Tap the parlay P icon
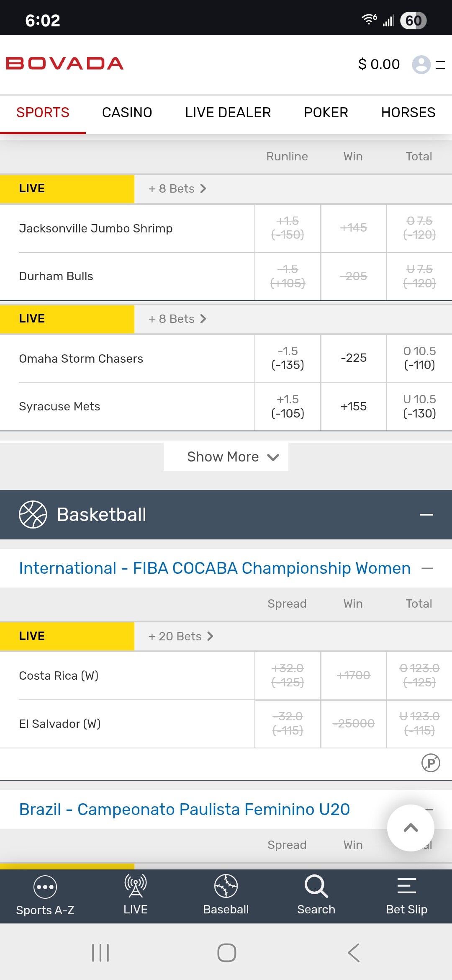Screen dimensions: 452x980 click(x=431, y=763)
